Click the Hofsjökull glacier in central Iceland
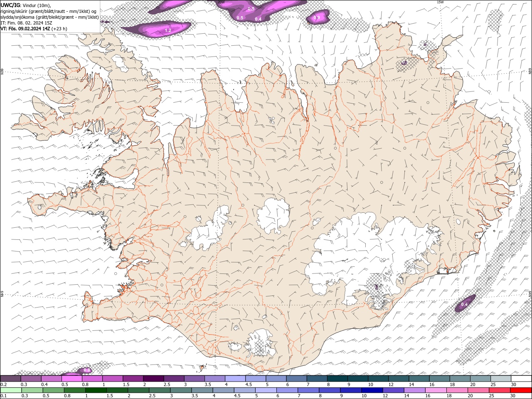 273,215
